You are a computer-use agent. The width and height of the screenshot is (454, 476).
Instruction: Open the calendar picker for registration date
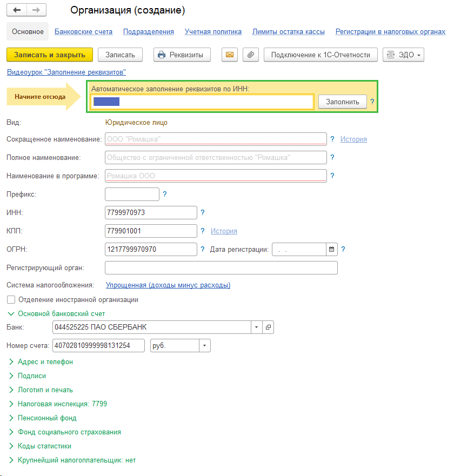(x=332, y=249)
